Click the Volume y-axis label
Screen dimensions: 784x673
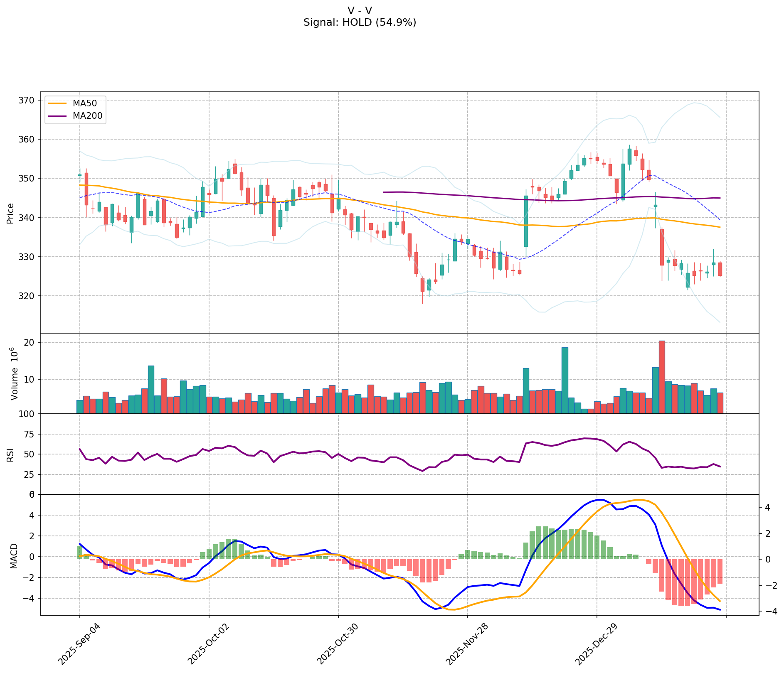click(x=15, y=374)
